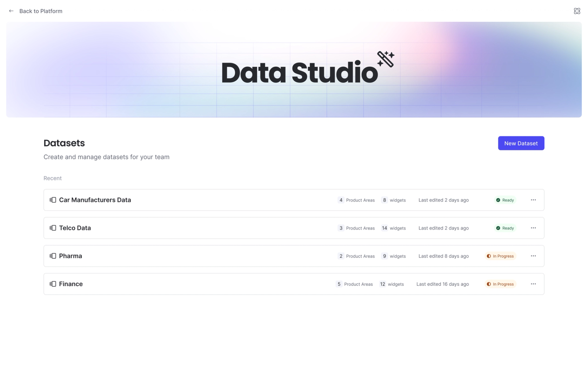Screen dimensions: 588x382
Task: Click In Progress status icon on Finance
Action: [x=489, y=284]
